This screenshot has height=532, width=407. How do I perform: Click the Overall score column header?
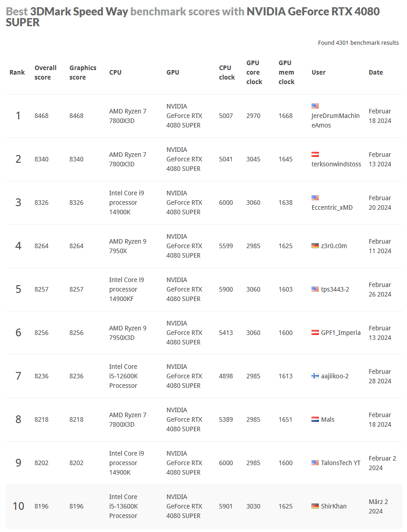point(45,72)
